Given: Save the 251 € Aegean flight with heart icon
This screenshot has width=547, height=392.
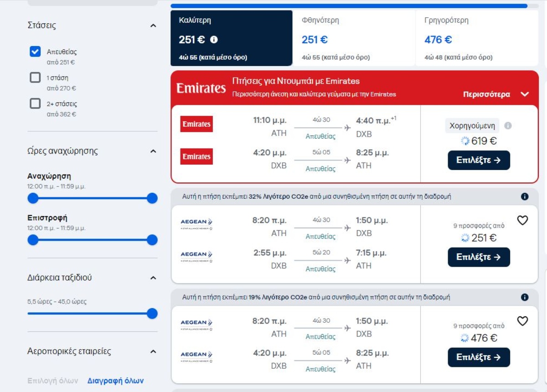Looking at the screenshot, I should pyautogui.click(x=522, y=220).
